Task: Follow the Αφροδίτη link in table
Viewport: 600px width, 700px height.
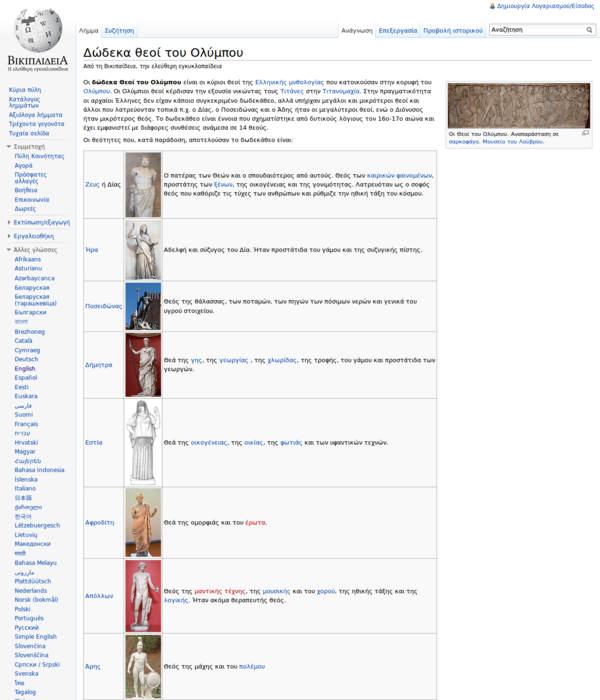Action: click(100, 522)
